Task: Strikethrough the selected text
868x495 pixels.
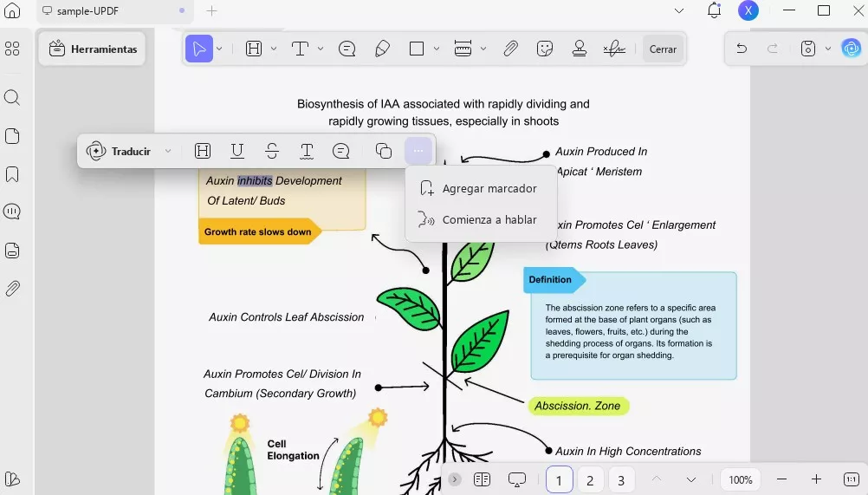Action: point(272,151)
